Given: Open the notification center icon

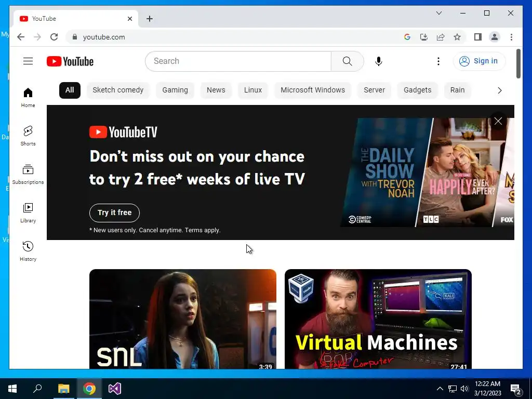Looking at the screenshot, I should pos(516,389).
